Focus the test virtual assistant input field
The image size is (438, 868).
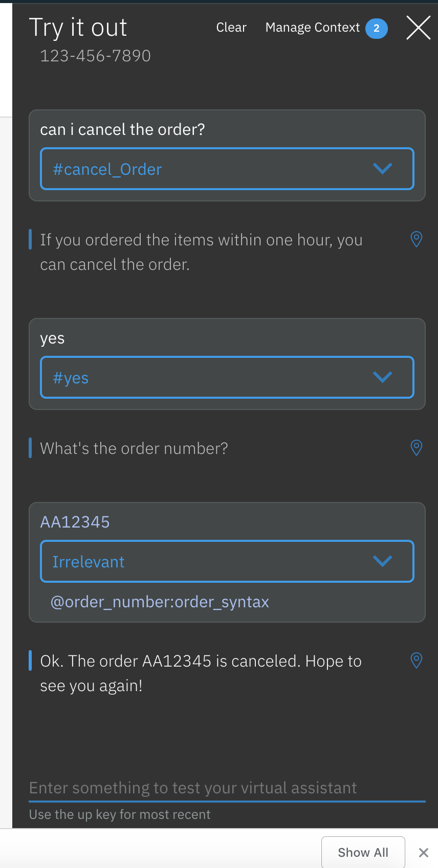[x=227, y=788]
